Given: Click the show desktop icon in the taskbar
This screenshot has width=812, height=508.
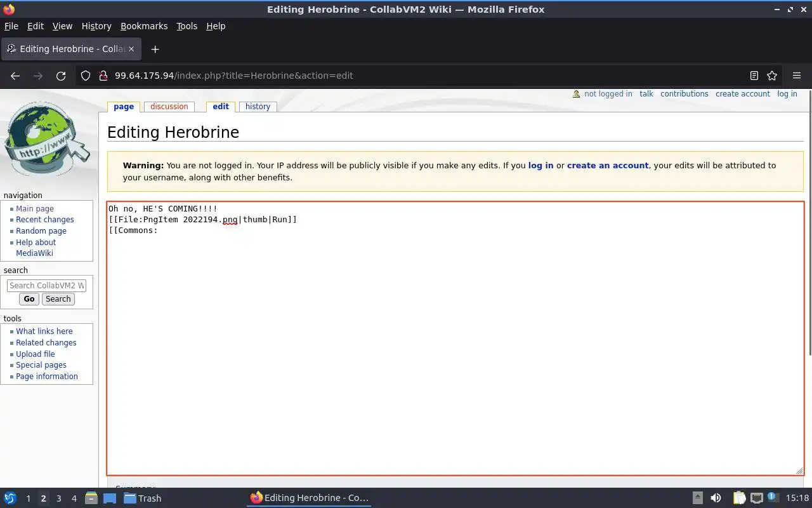Looking at the screenshot, I should [x=109, y=498].
